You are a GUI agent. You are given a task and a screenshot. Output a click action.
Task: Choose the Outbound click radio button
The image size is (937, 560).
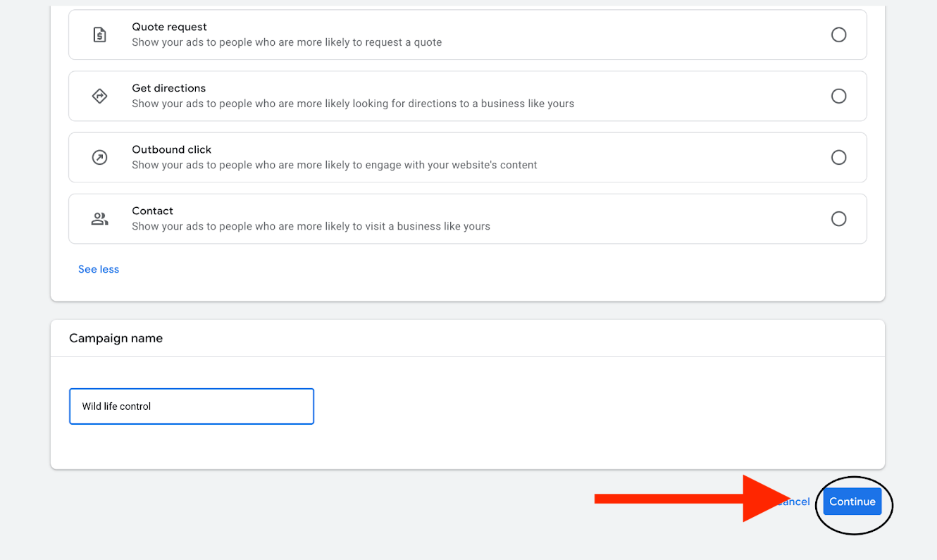[838, 157]
